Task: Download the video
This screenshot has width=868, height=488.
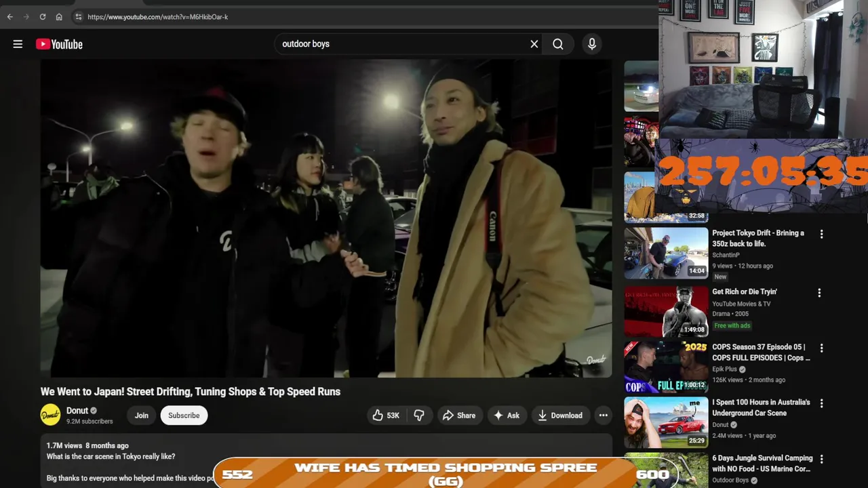Action: point(560,415)
